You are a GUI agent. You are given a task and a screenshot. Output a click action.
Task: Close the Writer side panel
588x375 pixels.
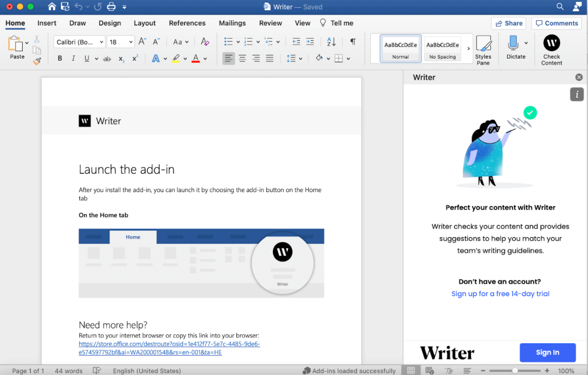click(579, 77)
